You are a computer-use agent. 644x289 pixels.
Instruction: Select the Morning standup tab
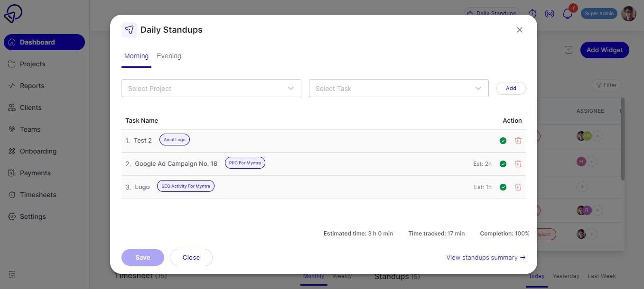(x=136, y=56)
